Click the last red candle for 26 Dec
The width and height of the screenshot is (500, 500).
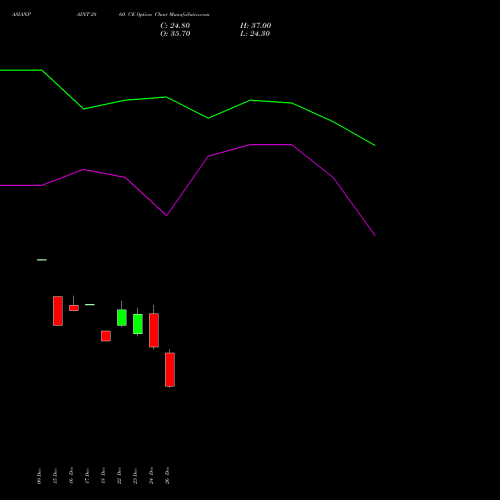click(x=170, y=369)
